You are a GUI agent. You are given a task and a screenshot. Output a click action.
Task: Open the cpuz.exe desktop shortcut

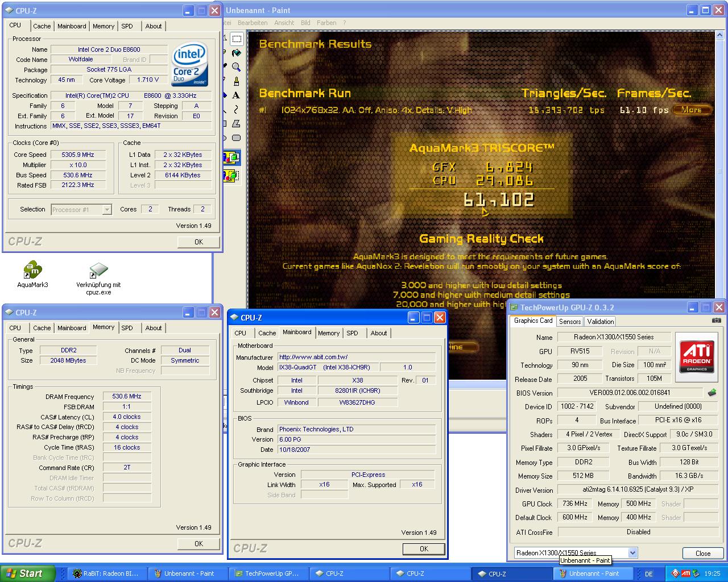(98, 278)
